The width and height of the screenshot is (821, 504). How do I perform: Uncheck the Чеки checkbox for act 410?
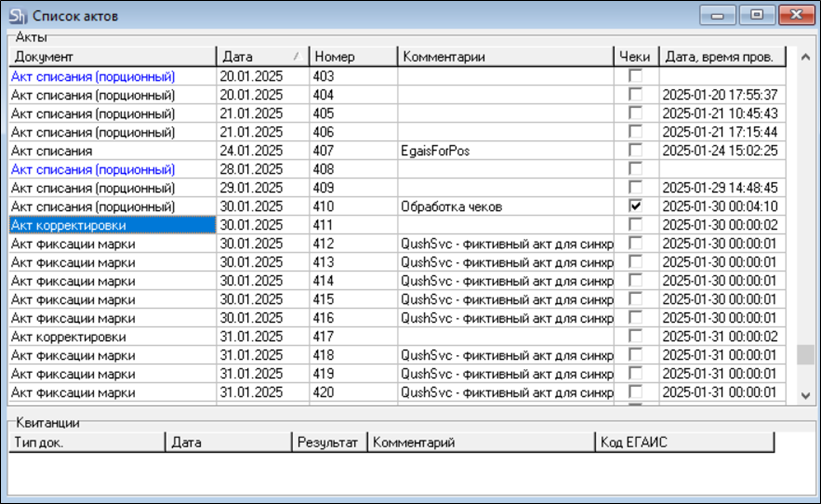pos(635,207)
